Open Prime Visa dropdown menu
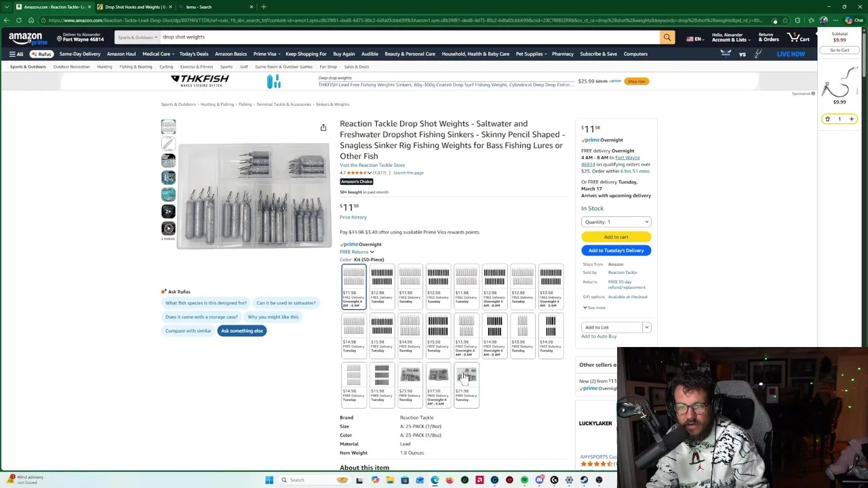 267,54
